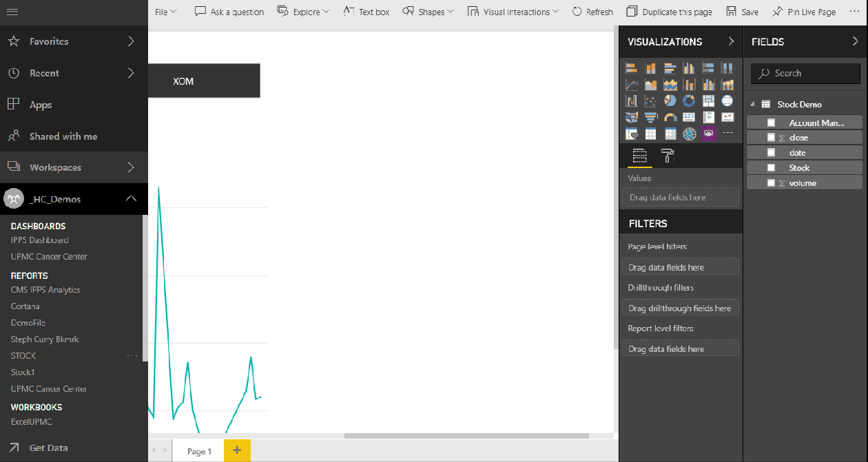Select the stacked column chart visualization
The height and width of the screenshot is (462, 868).
click(650, 67)
